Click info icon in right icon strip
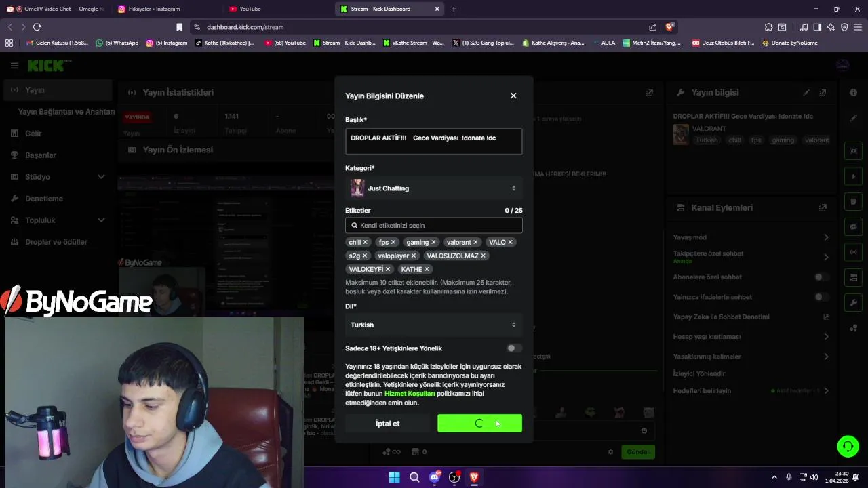Image resolution: width=868 pixels, height=488 pixels. coord(853,92)
